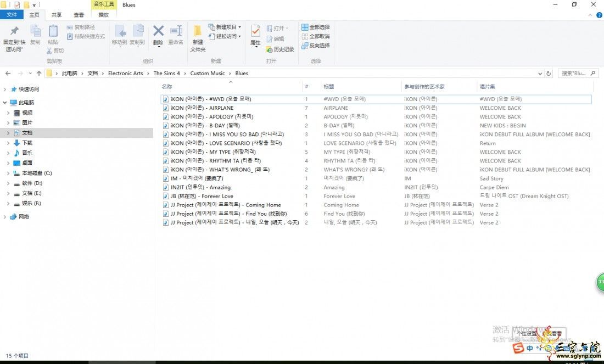Click the Move to (移动到) icon
604x364 pixels.
pyautogui.click(x=120, y=31)
